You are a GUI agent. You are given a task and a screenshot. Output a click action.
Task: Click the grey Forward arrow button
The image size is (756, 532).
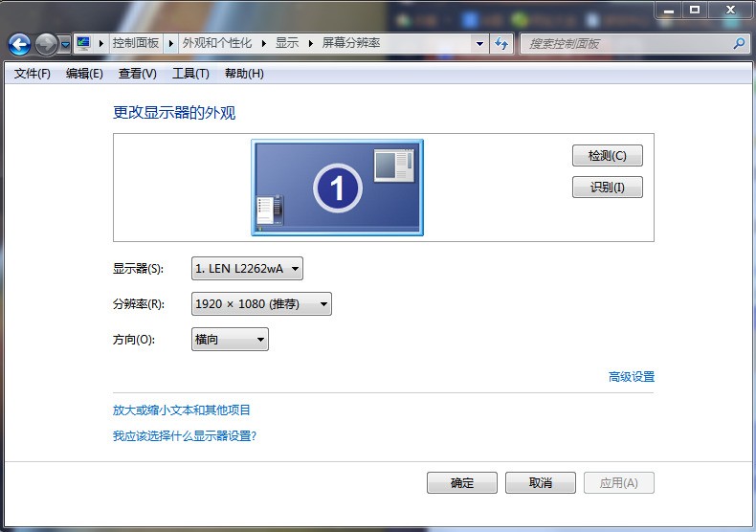coord(46,44)
